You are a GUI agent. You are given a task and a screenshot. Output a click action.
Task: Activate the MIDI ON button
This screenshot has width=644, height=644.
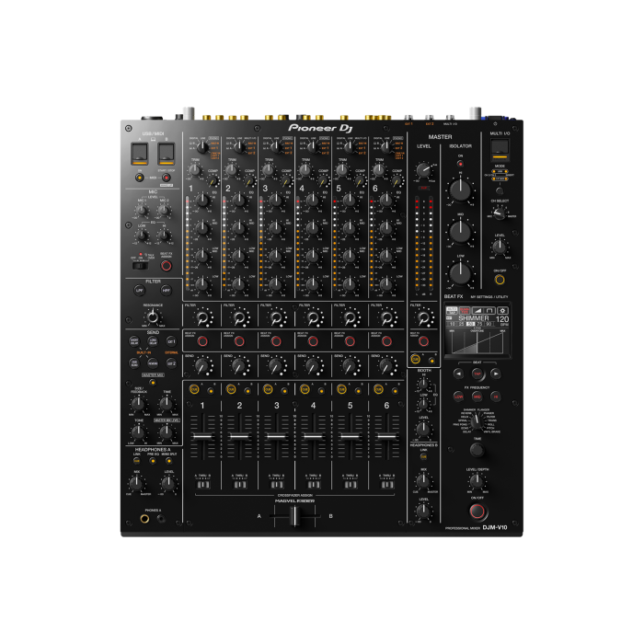140,178
